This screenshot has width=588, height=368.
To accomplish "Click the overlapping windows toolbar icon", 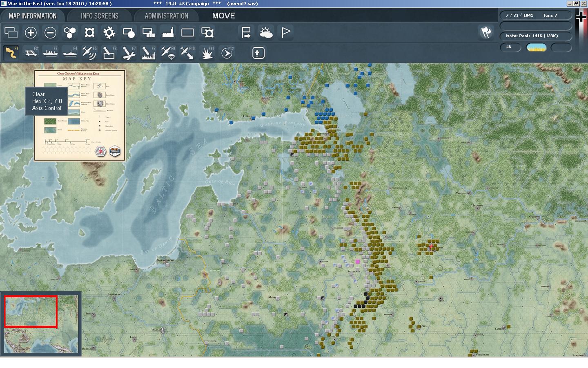I will tap(11, 32).
